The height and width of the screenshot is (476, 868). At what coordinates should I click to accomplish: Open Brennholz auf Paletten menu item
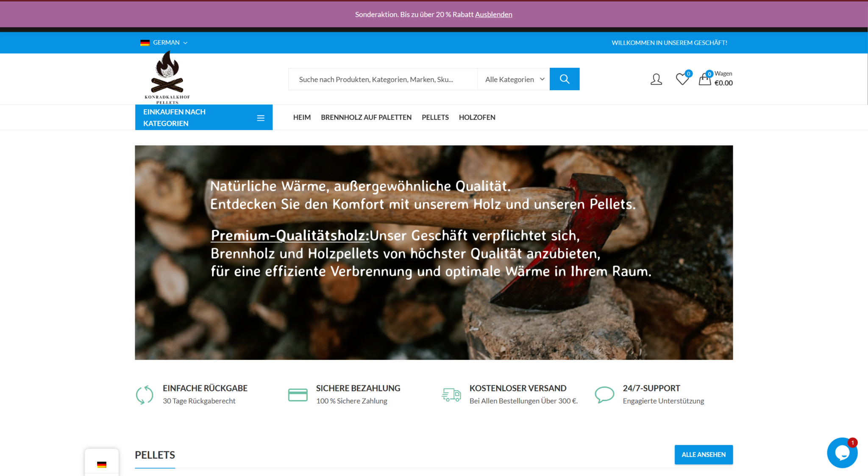pos(366,117)
